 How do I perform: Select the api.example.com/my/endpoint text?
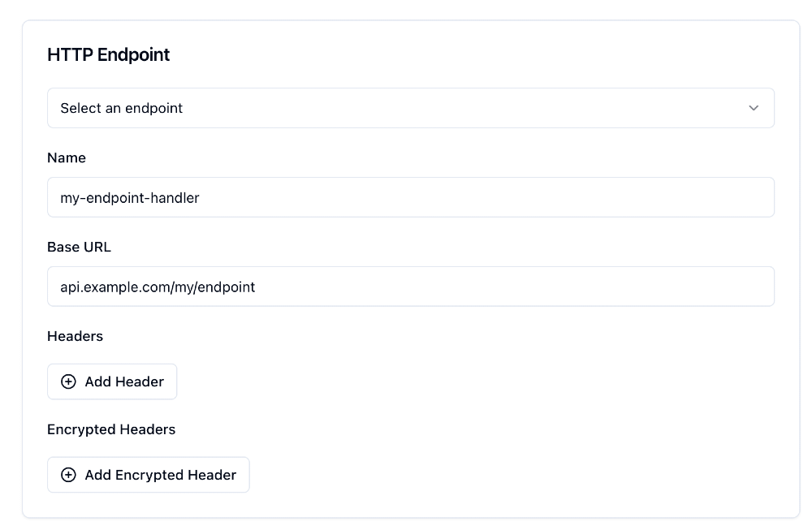(x=158, y=287)
